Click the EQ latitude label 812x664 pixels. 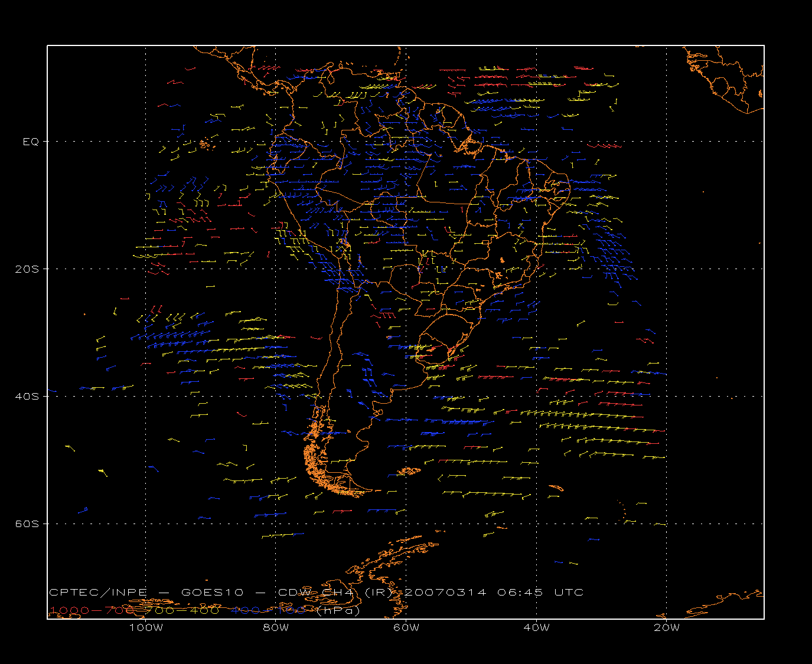click(31, 142)
